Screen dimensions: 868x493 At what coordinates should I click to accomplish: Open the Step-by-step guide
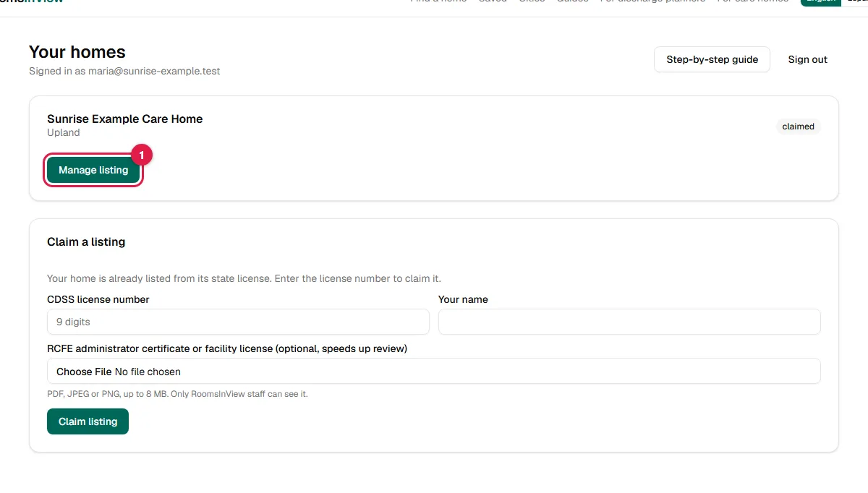(712, 59)
